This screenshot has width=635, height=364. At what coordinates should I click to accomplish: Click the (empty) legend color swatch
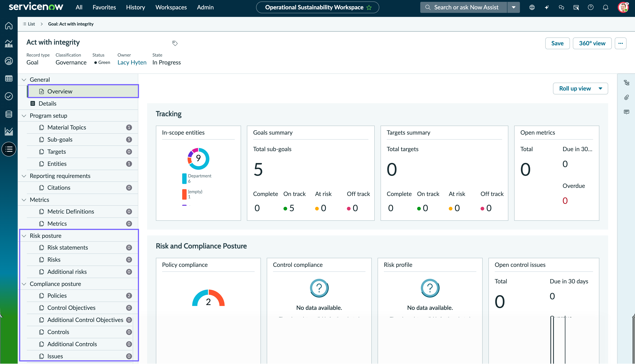tap(184, 194)
